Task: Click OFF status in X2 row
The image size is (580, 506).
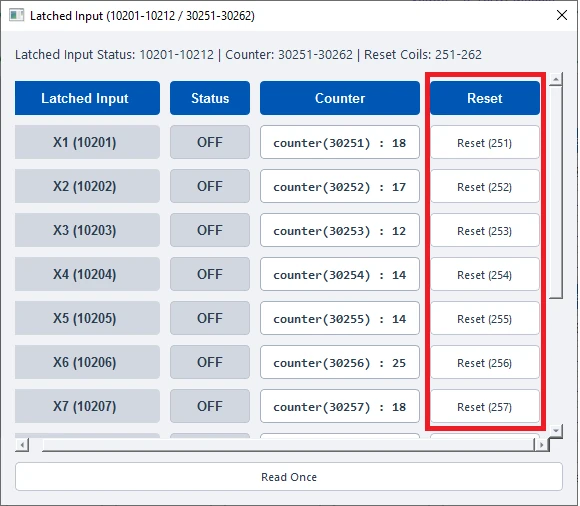Action: (x=210, y=186)
